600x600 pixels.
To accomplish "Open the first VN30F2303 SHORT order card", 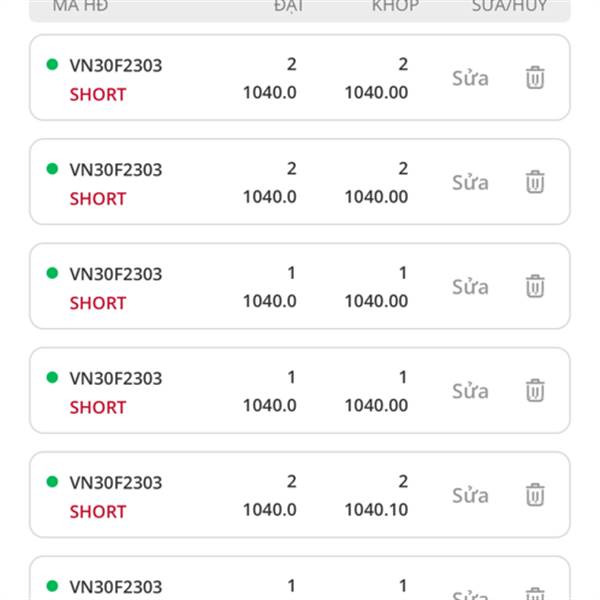I will [300, 78].
